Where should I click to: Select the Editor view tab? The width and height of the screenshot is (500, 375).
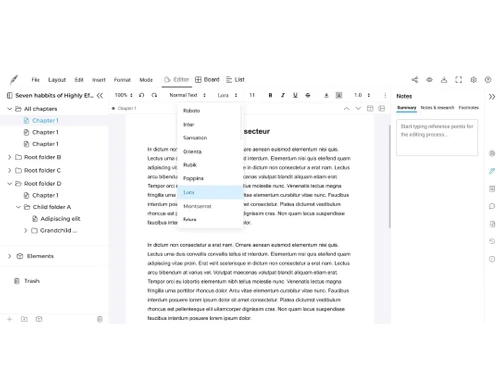pyautogui.click(x=177, y=80)
